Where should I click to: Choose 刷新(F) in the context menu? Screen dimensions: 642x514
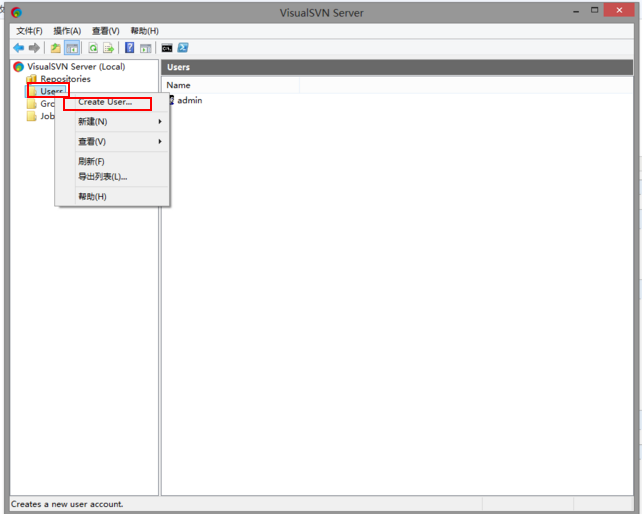coord(112,161)
